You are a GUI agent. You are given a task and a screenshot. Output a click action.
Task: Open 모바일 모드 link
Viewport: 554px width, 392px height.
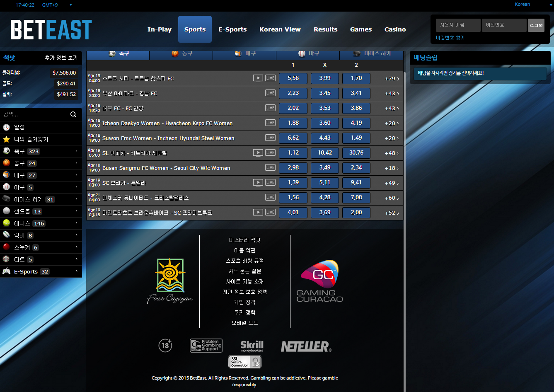[245, 323]
